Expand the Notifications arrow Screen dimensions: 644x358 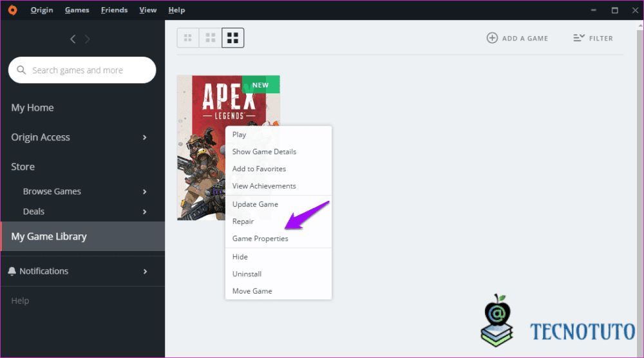coord(145,271)
